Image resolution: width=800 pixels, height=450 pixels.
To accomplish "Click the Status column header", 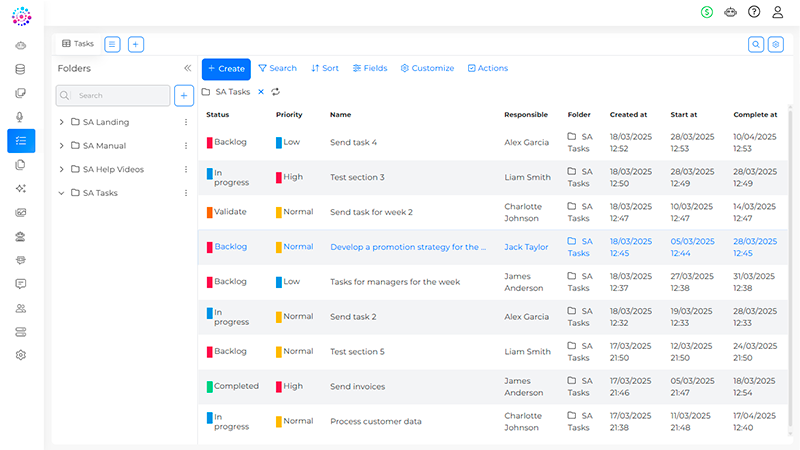I will coord(218,115).
